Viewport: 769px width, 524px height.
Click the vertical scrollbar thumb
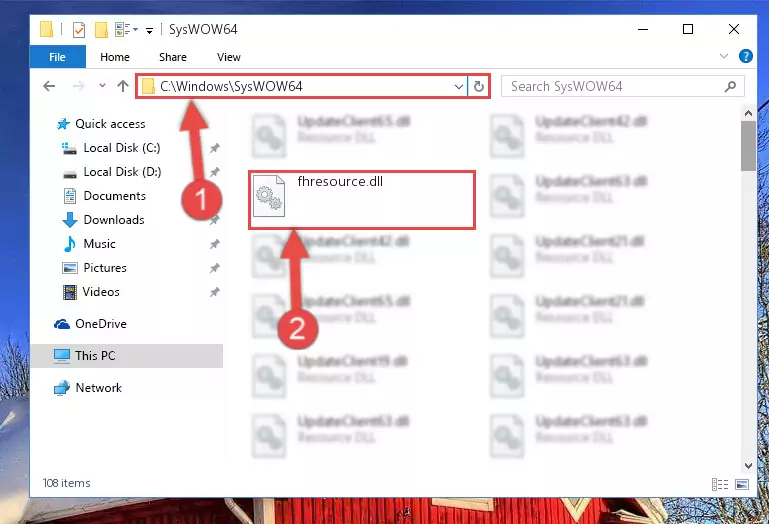point(748,146)
